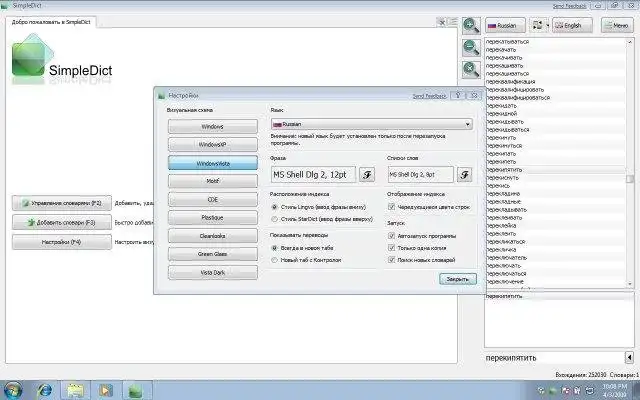Viewport: 640px width, 400px height.
Task: Open the Меню button
Action: [617, 25]
